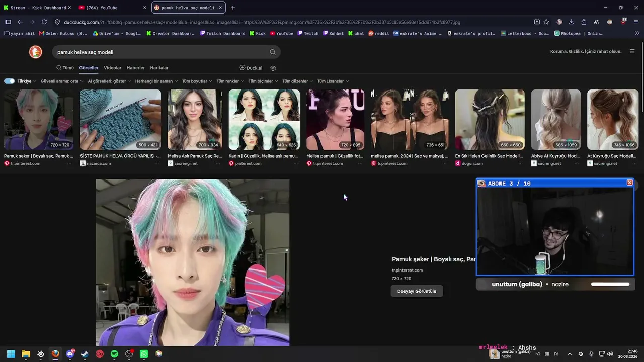Open the Tüm renkler color filter

[230, 81]
